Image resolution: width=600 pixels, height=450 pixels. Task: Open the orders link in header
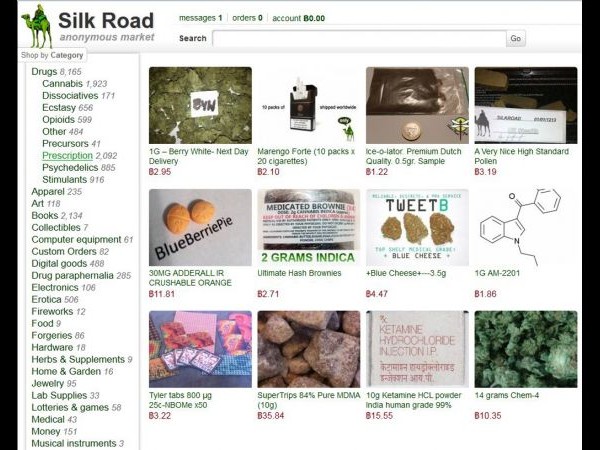(247, 18)
